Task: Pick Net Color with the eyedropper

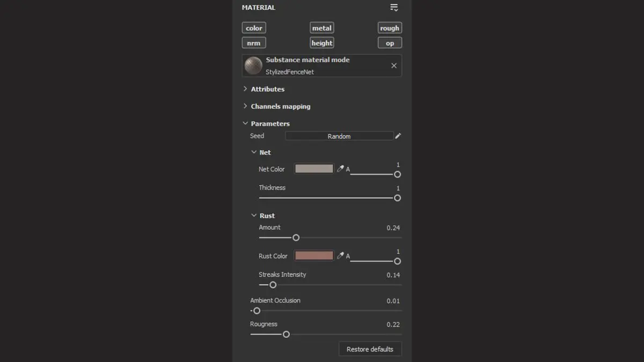Action: (340, 169)
